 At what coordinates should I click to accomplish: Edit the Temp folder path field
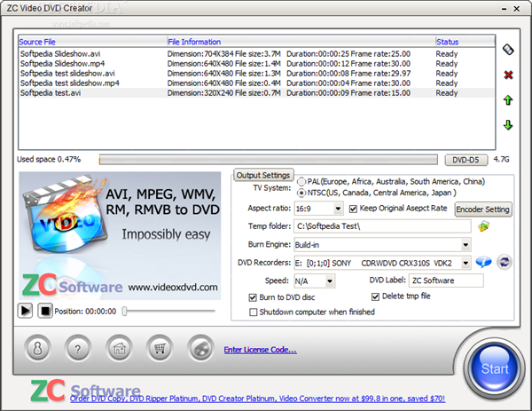tap(382, 225)
